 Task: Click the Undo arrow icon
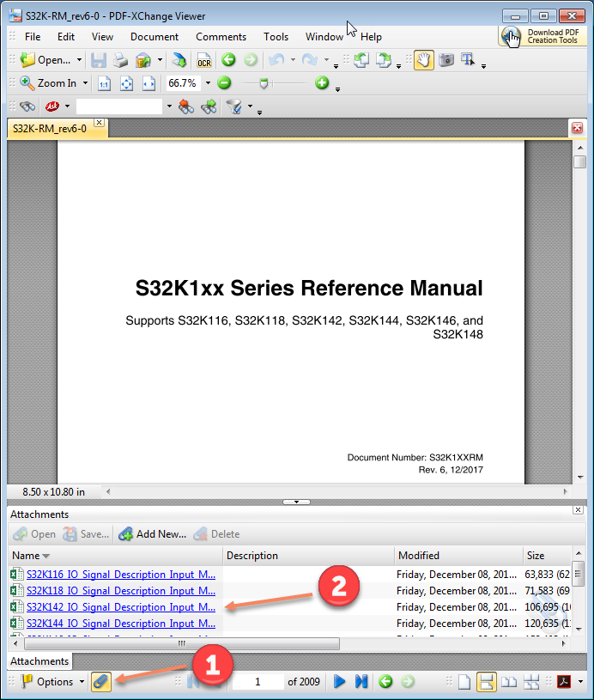[276, 59]
